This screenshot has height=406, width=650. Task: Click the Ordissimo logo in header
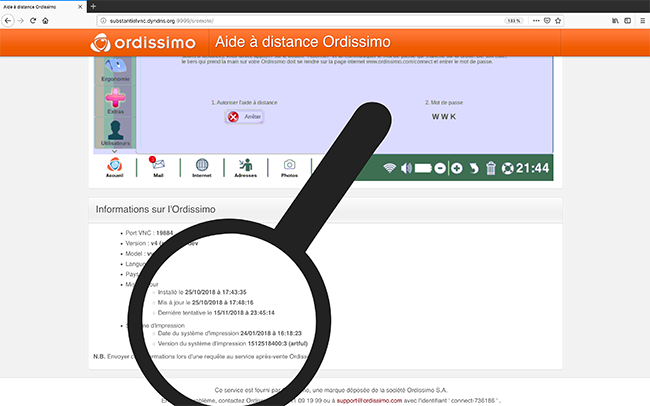(143, 42)
